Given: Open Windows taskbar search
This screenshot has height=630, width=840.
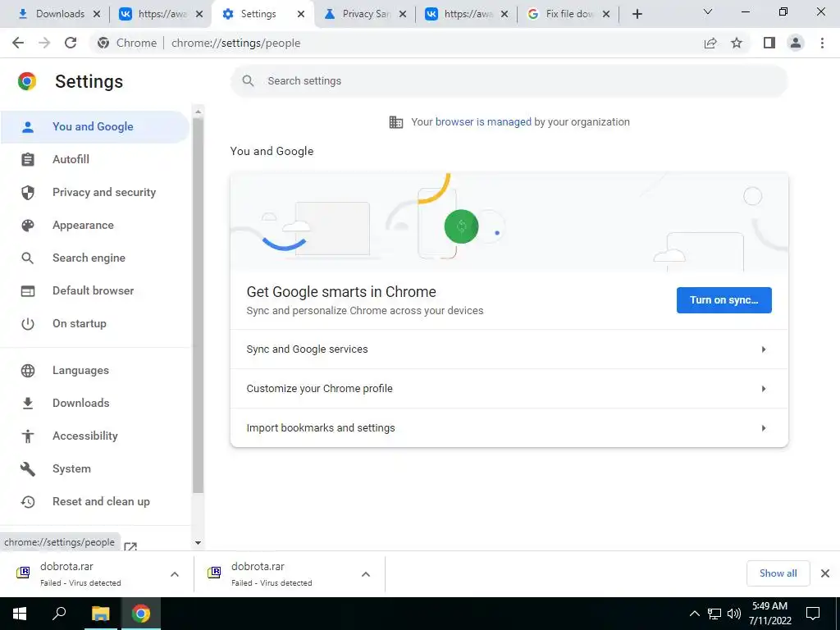Looking at the screenshot, I should click(x=59, y=614).
